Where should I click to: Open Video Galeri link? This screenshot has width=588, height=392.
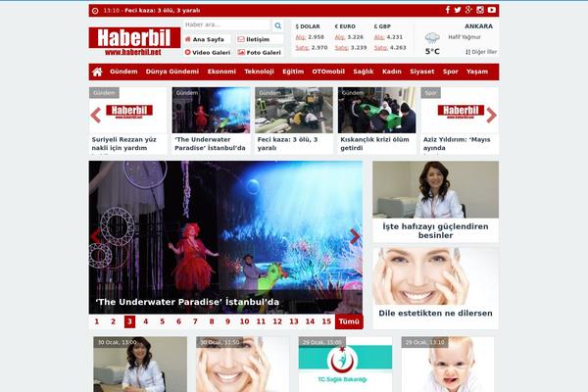[208, 53]
